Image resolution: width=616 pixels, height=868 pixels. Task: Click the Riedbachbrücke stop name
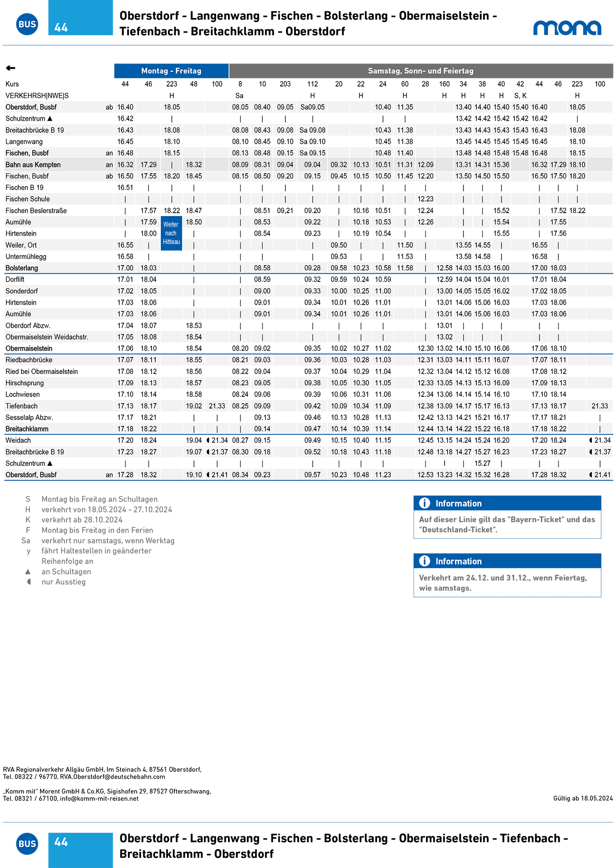(x=29, y=360)
